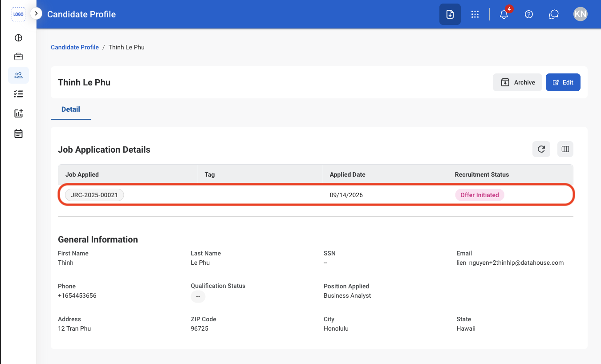
Task: Expand the sidebar with chevron arrow
Action: (x=36, y=13)
